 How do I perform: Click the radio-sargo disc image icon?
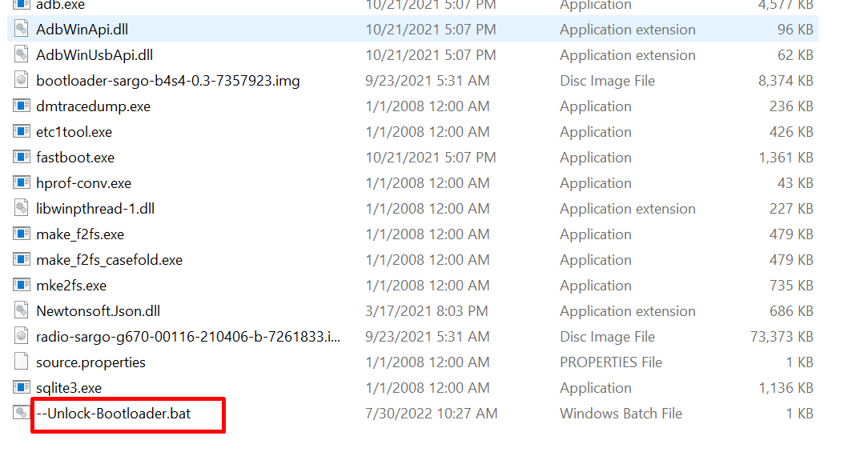point(22,337)
